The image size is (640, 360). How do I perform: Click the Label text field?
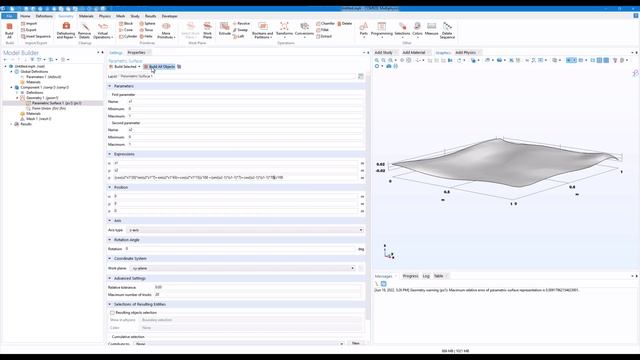tap(237, 76)
